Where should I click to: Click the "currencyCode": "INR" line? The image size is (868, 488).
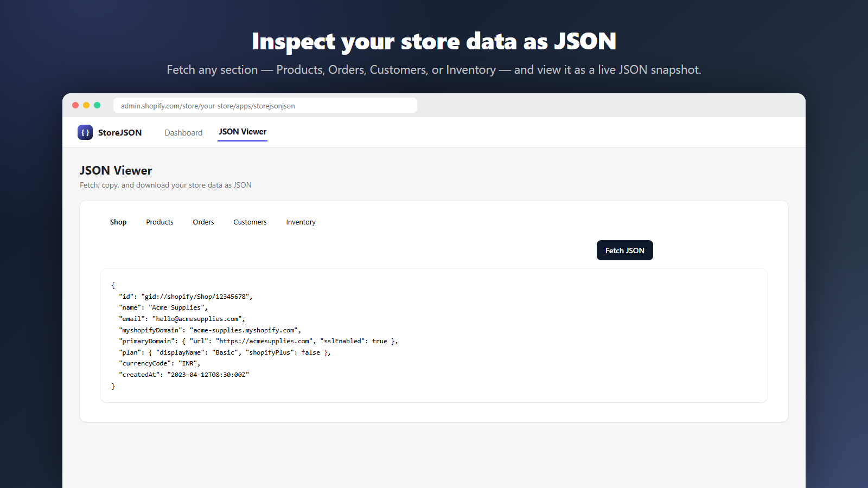click(x=159, y=363)
